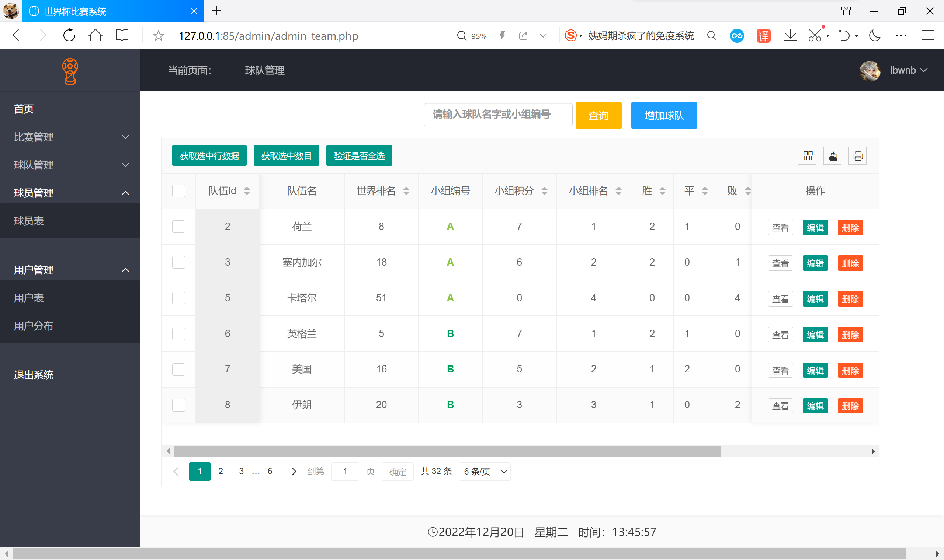
Task: Toggle the select-all header checkbox
Action: point(178,190)
